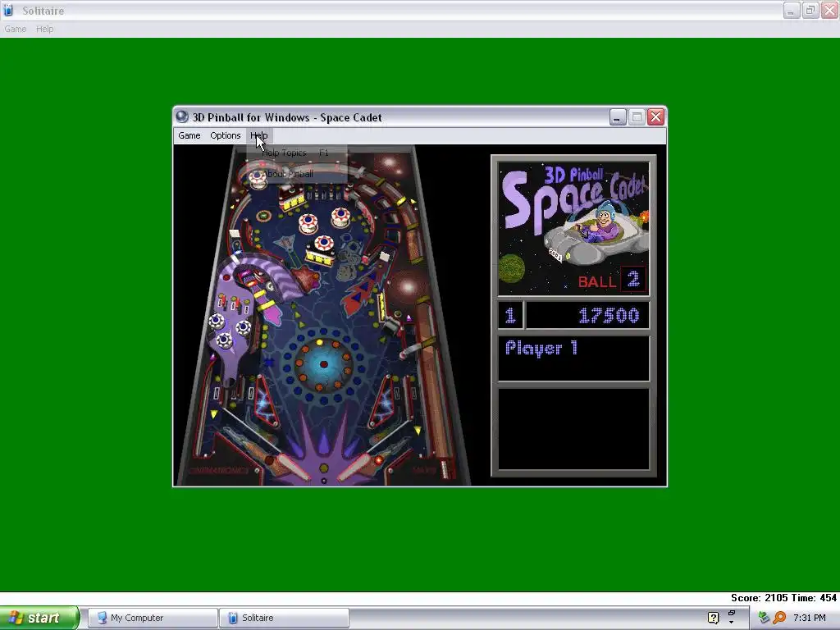The width and height of the screenshot is (840, 630).
Task: Close the 3D Pinball window
Action: click(x=655, y=116)
